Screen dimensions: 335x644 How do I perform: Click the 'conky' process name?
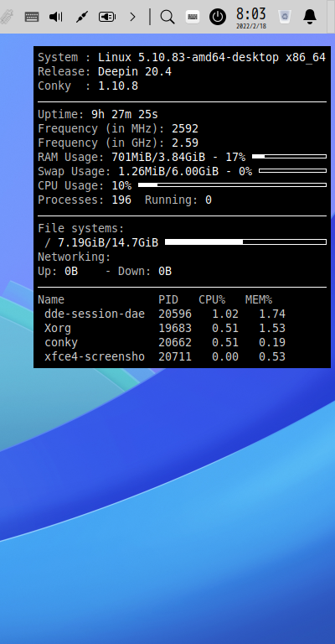click(x=60, y=342)
